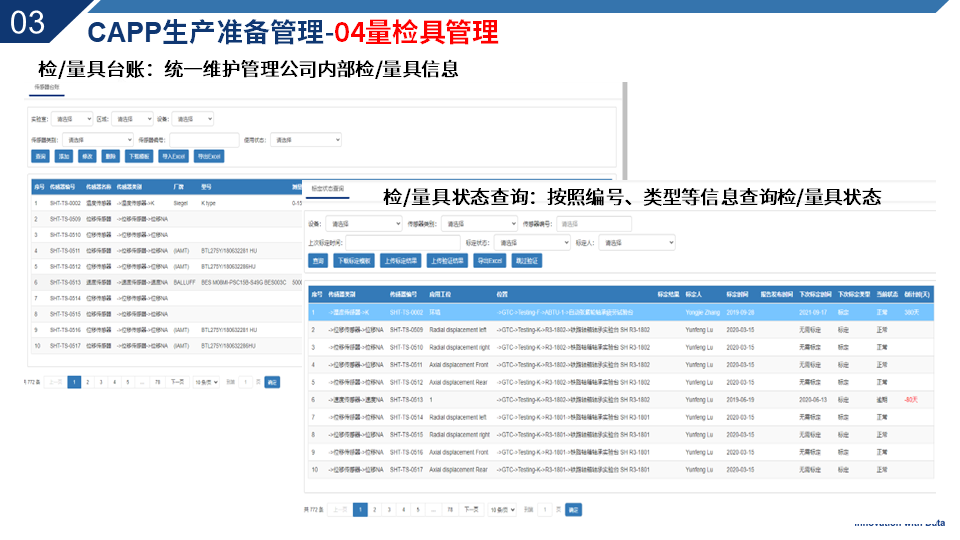Go to page 2 in status query pagination
Screen dimensions: 960x540
click(x=375, y=509)
